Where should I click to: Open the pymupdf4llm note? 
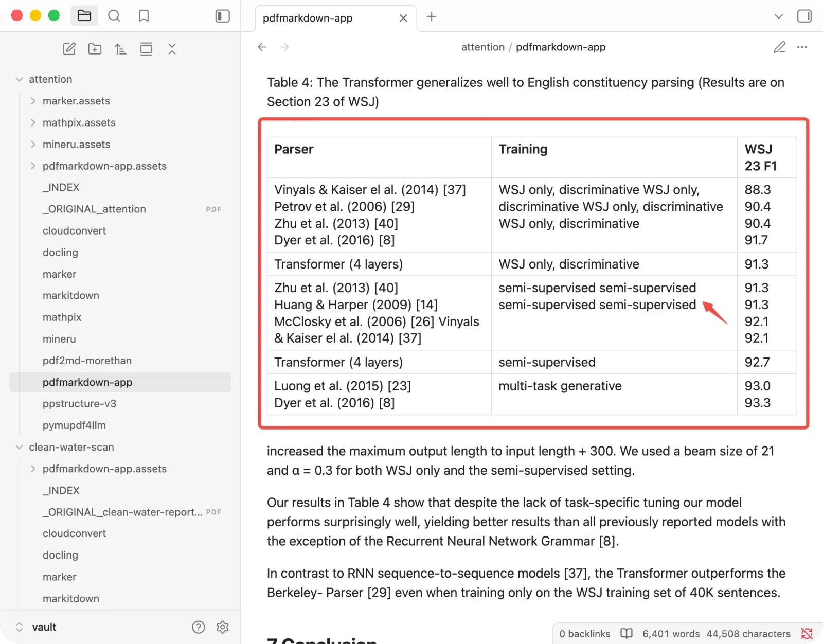(x=120, y=425)
